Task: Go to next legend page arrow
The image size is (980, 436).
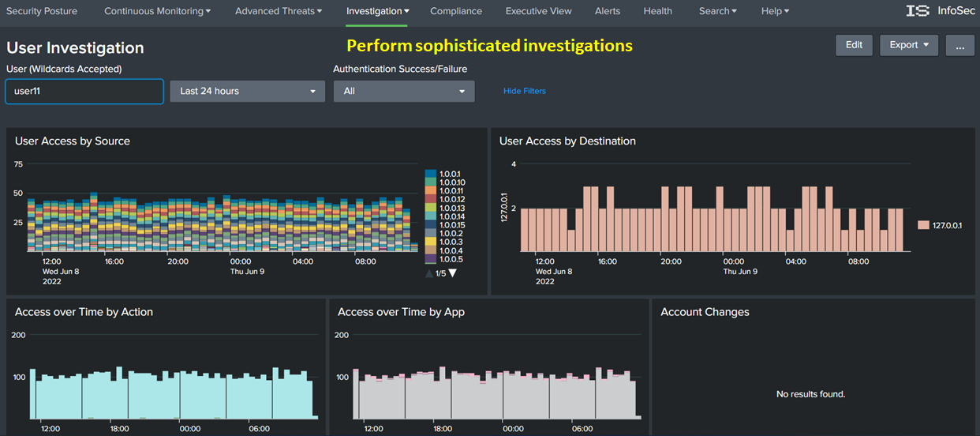Action: point(452,273)
